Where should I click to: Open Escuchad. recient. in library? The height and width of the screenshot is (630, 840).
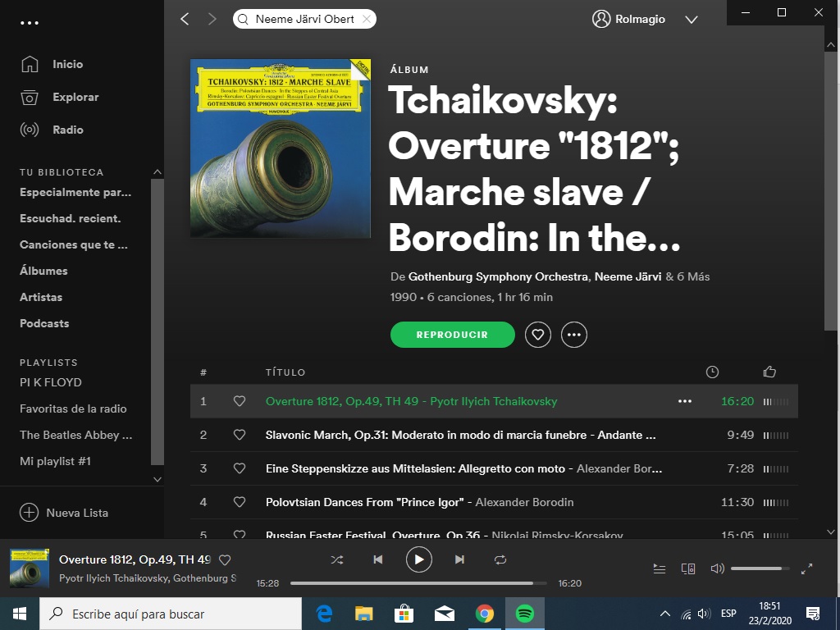(x=71, y=218)
